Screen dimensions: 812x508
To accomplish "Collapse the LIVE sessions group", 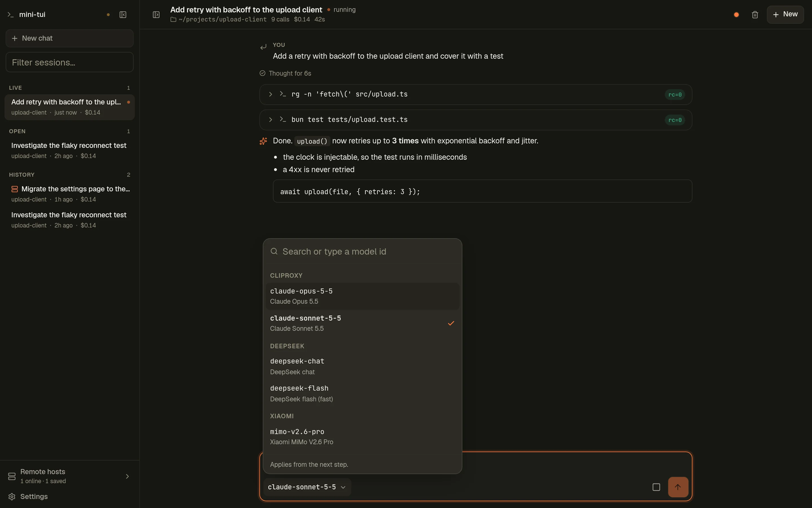I will [x=69, y=88].
